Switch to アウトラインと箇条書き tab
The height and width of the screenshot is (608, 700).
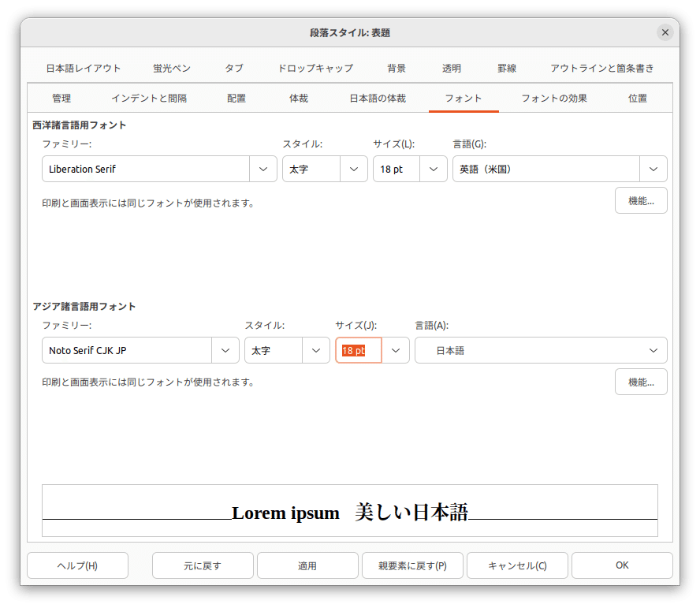tap(601, 68)
